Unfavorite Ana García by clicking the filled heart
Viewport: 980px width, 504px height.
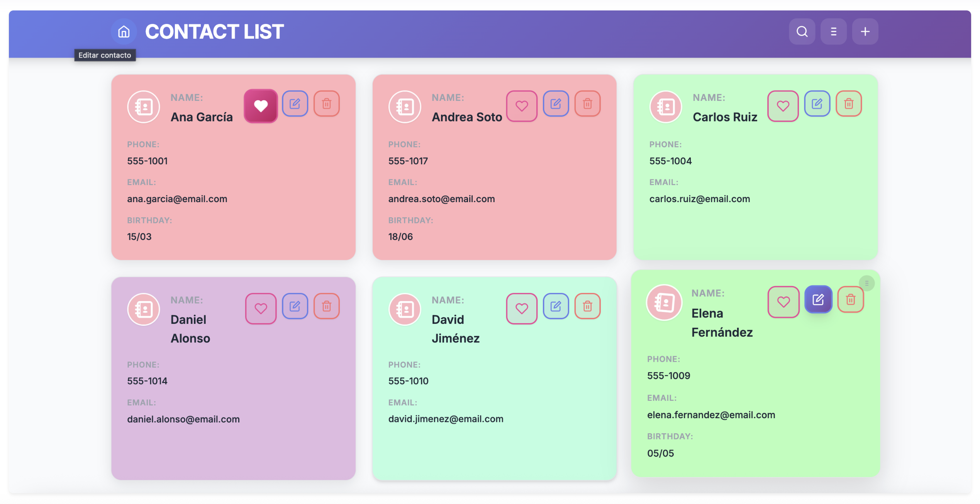coord(261,106)
